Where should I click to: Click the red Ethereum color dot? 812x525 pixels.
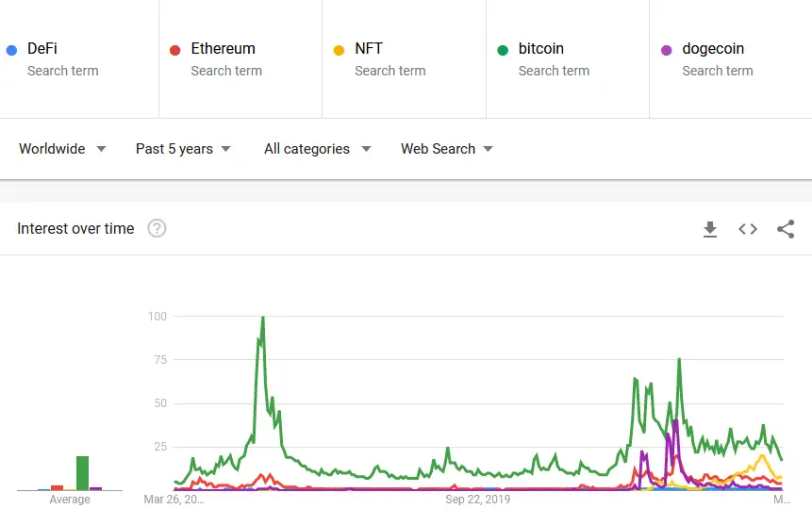pyautogui.click(x=174, y=50)
